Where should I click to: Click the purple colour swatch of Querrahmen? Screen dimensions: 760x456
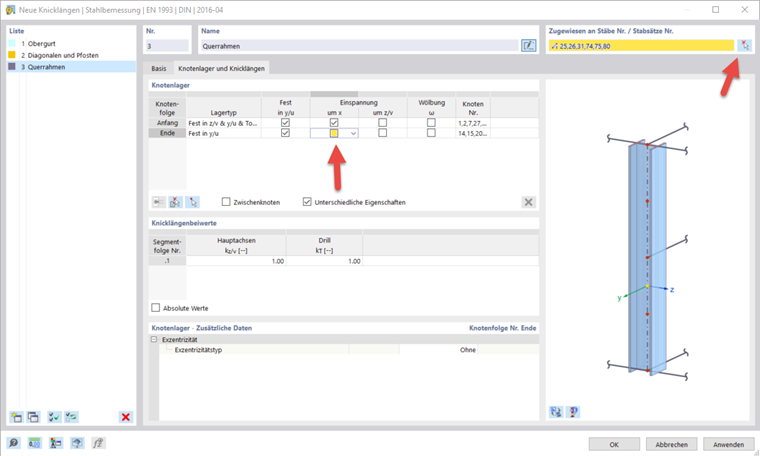(12, 66)
